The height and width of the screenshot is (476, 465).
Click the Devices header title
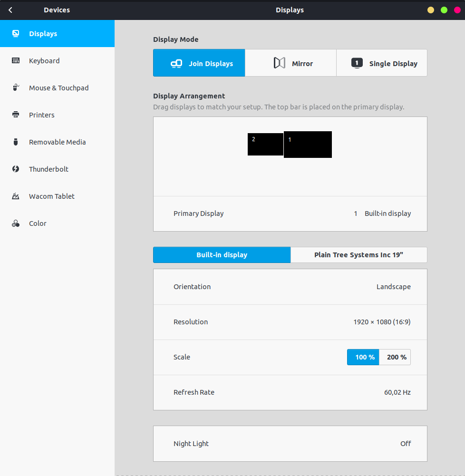click(57, 10)
